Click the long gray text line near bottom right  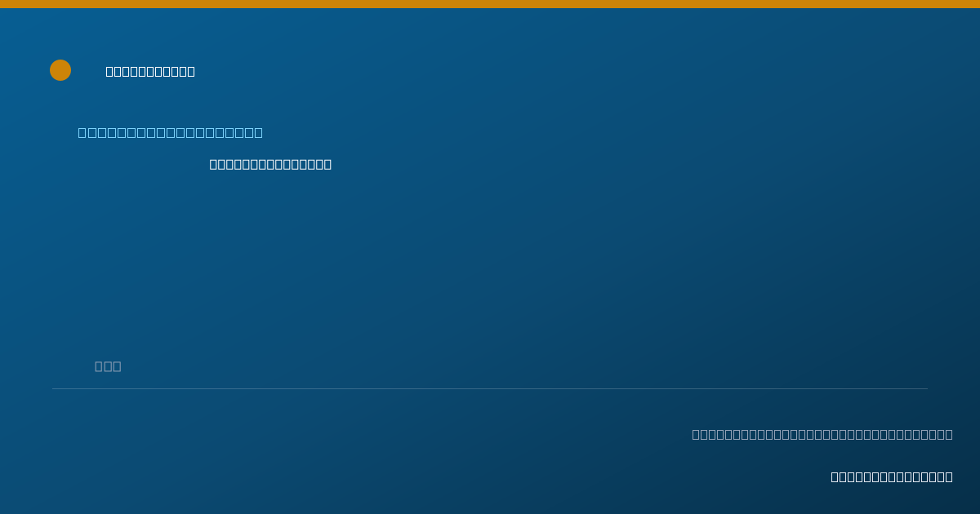(822, 434)
